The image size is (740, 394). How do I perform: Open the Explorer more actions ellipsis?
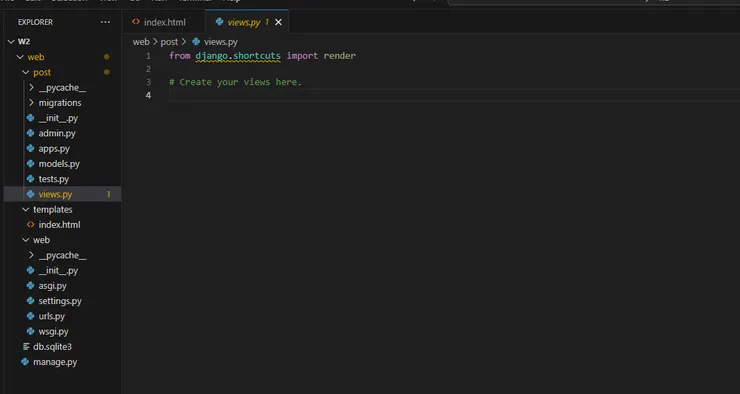pyautogui.click(x=105, y=22)
